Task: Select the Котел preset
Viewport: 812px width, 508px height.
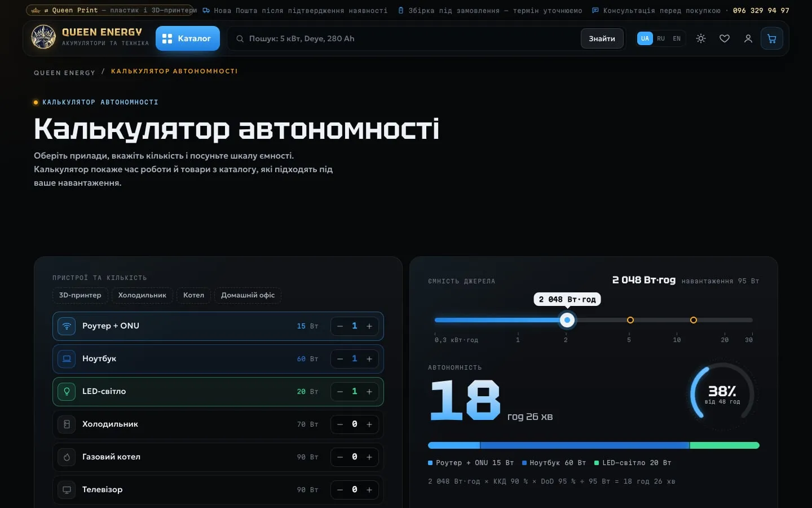Action: pos(193,295)
